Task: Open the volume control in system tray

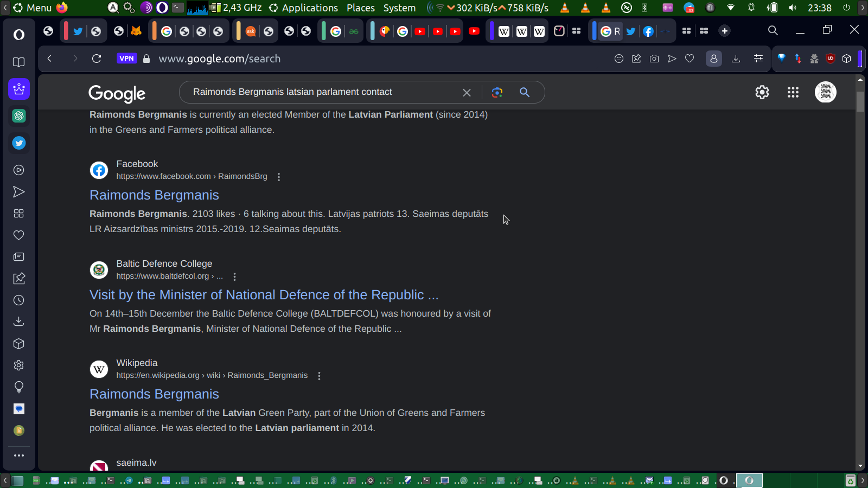Action: 793,8
